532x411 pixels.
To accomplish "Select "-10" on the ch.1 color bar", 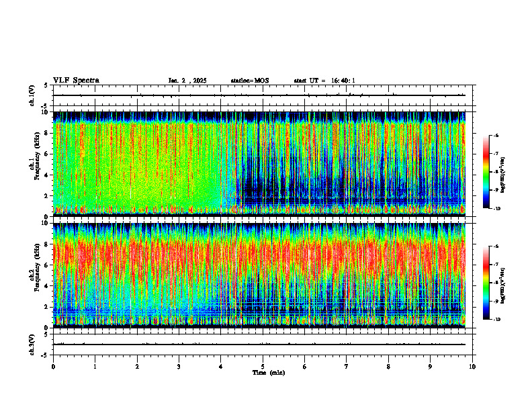I will 496,209.
